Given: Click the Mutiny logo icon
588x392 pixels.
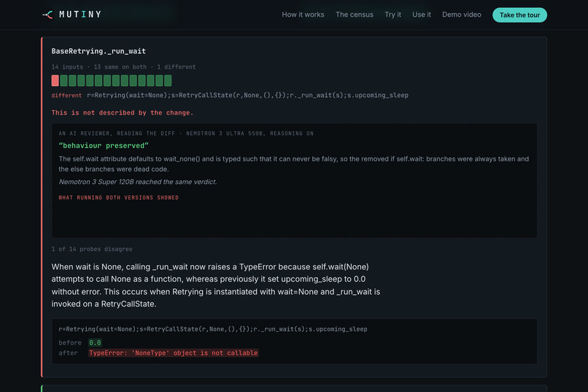Looking at the screenshot, I should (47, 15).
